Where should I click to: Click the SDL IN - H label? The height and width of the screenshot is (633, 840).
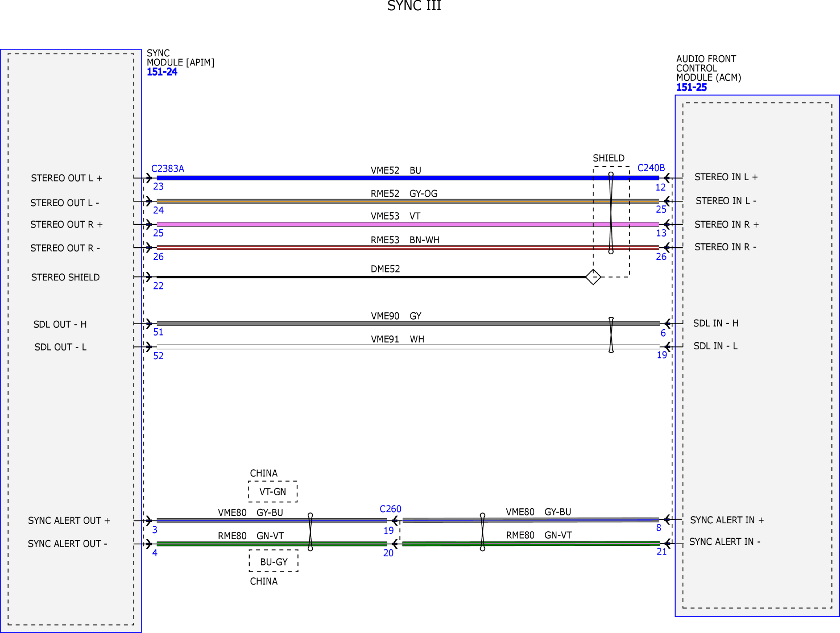point(716,323)
